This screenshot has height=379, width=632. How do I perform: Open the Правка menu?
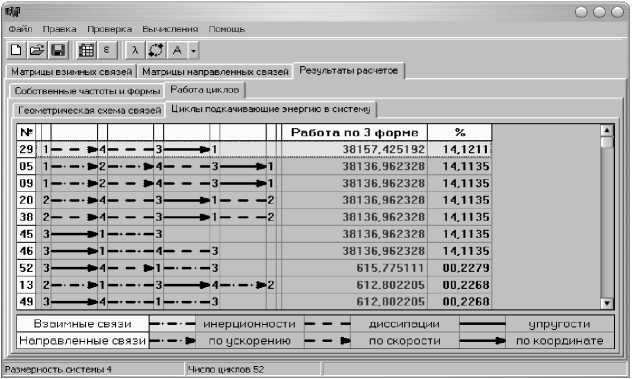tap(60, 29)
